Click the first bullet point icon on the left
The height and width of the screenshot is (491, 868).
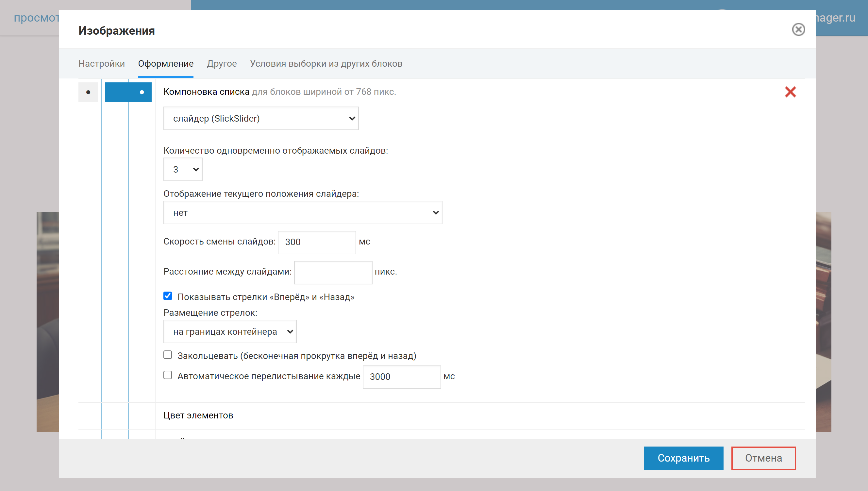89,93
